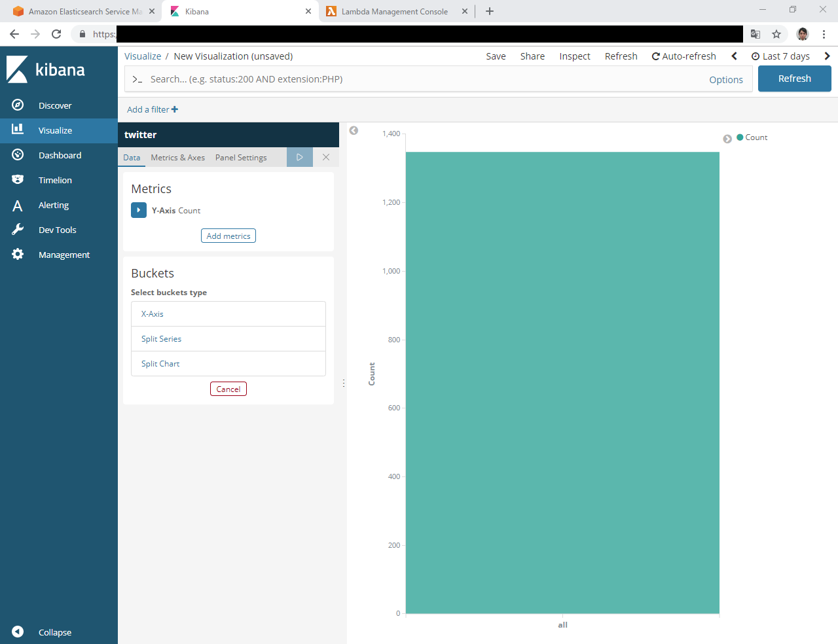Expand the Y-Axis Count metric
The width and height of the screenshot is (838, 644).
tap(139, 210)
